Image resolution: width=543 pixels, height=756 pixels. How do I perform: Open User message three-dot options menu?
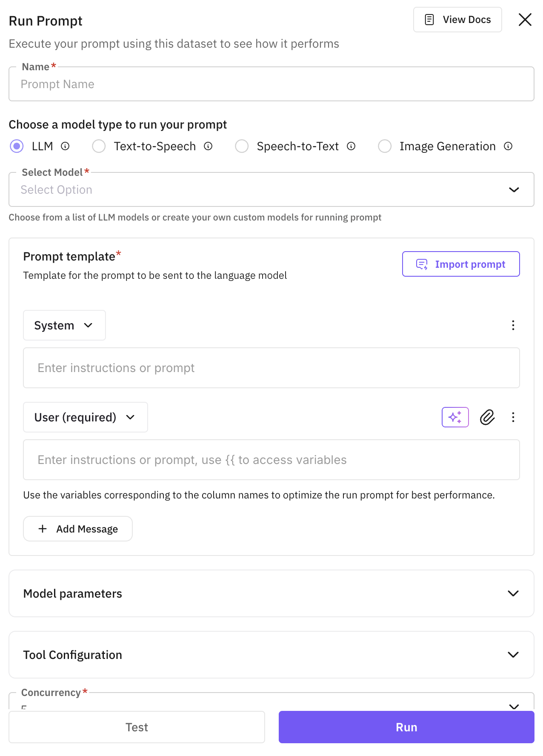513,417
